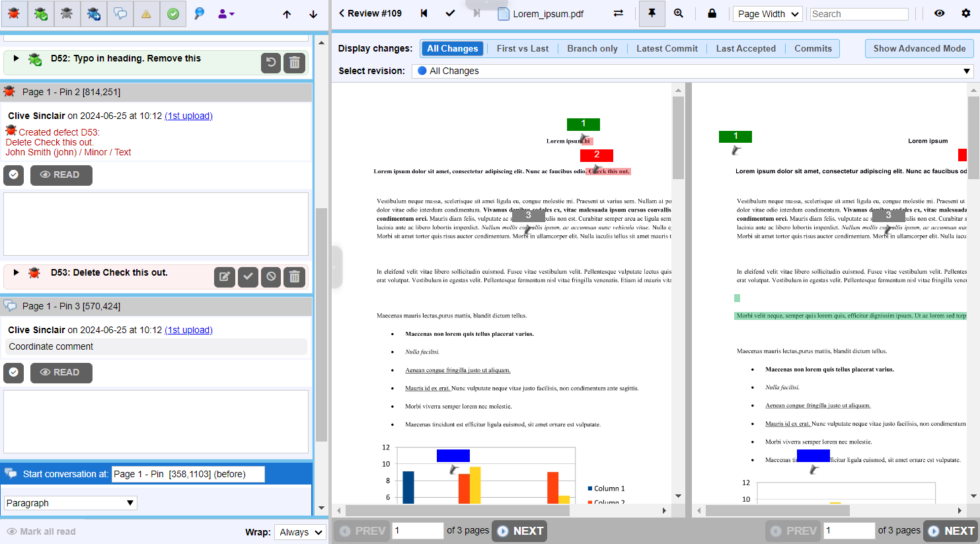980x544 pixels.
Task: Open the search magnifier in the left toolbar
Action: (x=199, y=13)
